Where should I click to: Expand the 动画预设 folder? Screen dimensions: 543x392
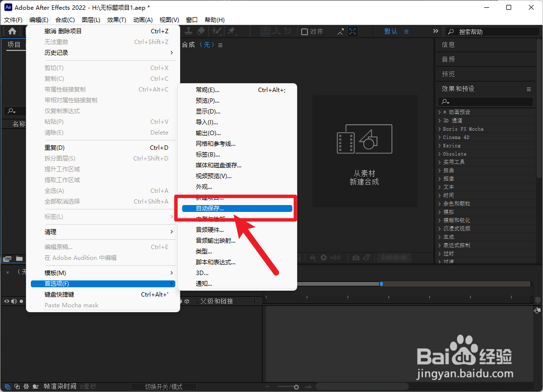[x=440, y=112]
